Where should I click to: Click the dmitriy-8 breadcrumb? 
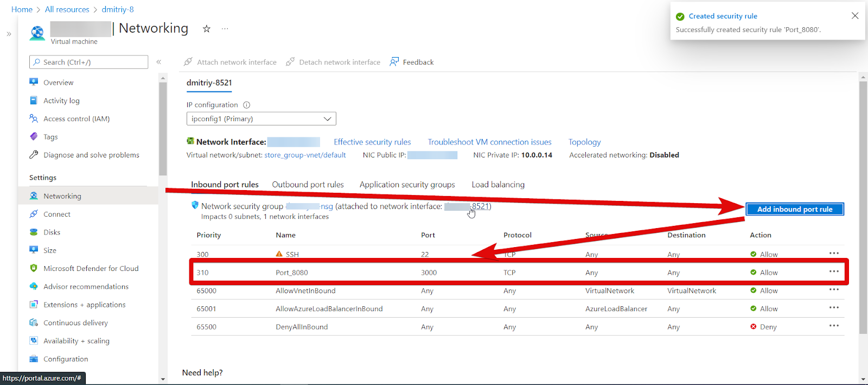(118, 9)
